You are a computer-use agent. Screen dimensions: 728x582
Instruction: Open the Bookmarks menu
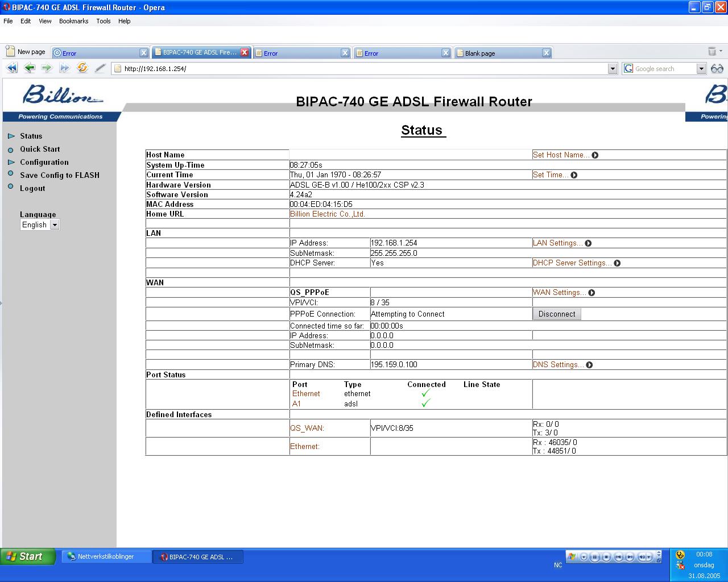(74, 21)
